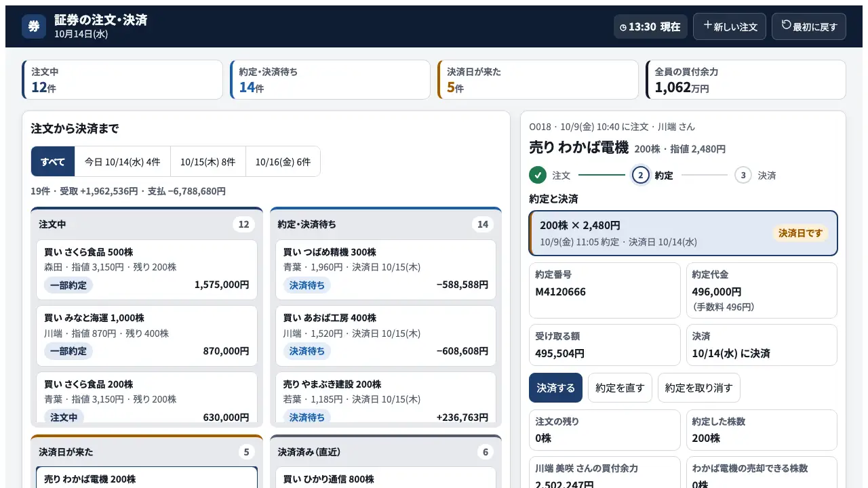This screenshot has width=868, height=488.
Task: Select the 10/15(木) 8件 tab
Action: [x=208, y=161]
